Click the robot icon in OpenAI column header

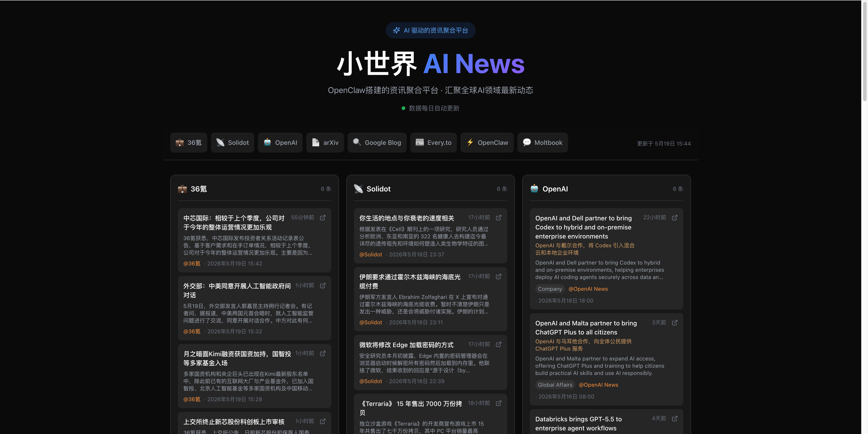pos(534,188)
